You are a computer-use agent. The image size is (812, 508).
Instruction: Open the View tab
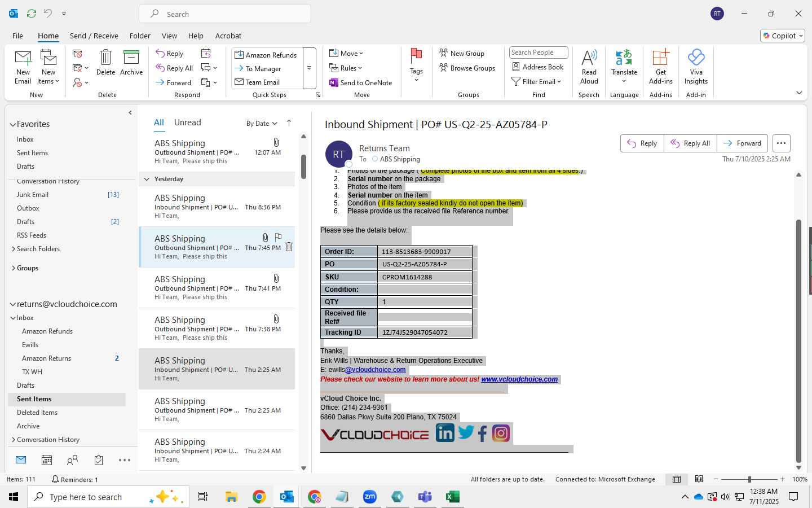click(169, 36)
